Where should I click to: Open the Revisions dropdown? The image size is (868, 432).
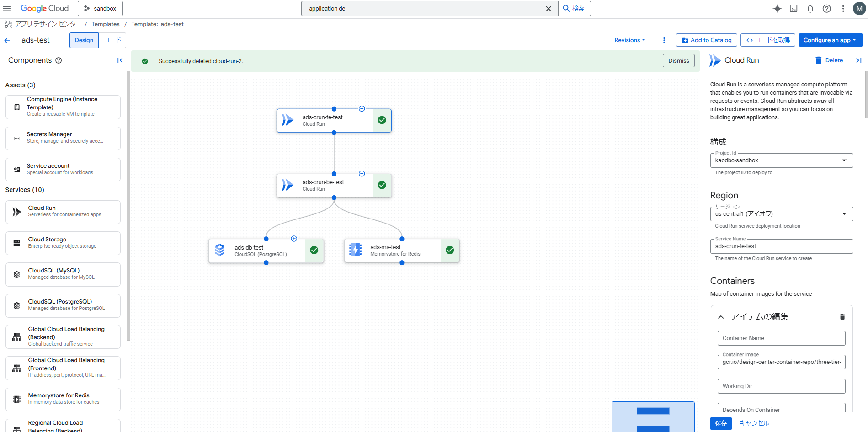629,40
